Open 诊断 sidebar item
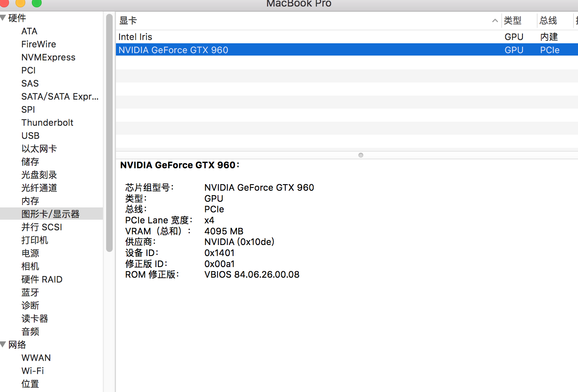The height and width of the screenshot is (392, 578). tap(30, 306)
